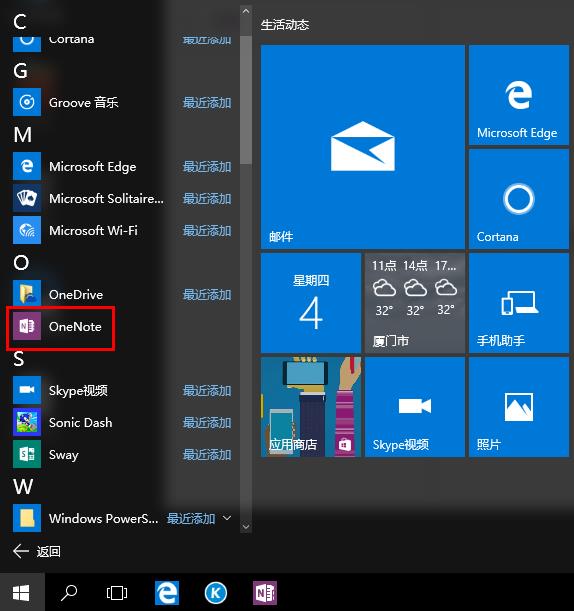Screen dimensions: 574x611
Task: Open the 邮件 mail live tile
Action: [x=363, y=147]
